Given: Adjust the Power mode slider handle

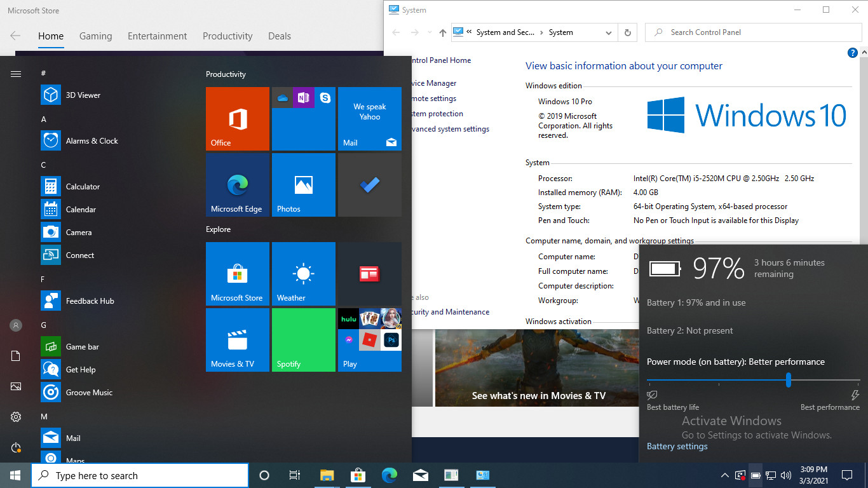Looking at the screenshot, I should tap(788, 380).
